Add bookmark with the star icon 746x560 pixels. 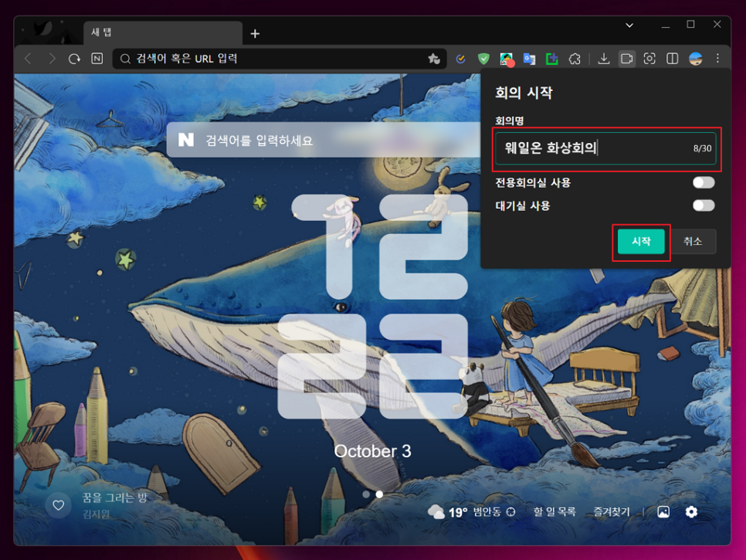tap(433, 59)
